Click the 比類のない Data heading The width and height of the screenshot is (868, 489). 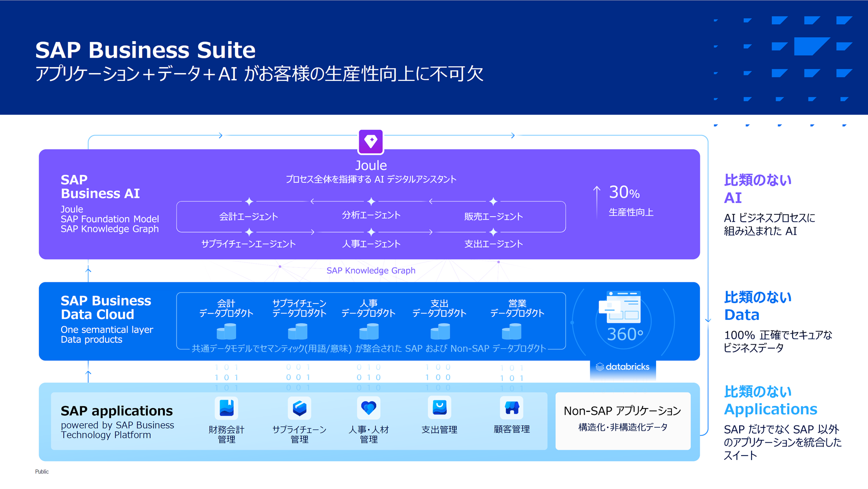(757, 306)
